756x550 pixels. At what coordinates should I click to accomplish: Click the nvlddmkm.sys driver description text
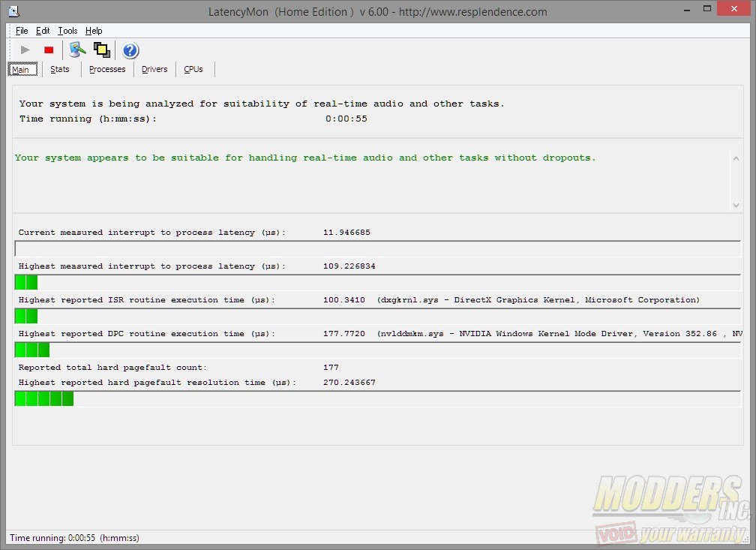click(559, 333)
